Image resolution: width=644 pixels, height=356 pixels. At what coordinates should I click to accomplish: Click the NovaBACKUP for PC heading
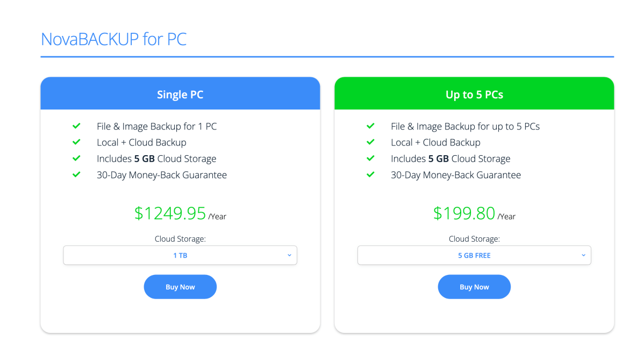[x=114, y=39]
